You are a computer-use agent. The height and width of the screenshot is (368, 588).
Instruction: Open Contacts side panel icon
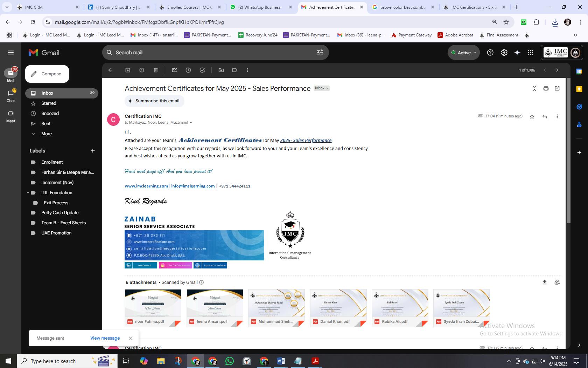[x=579, y=124]
